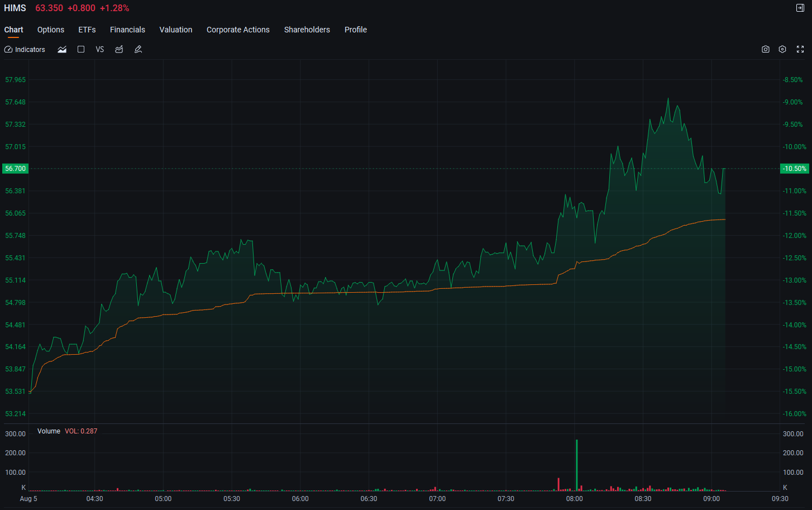Click the HIMS ticker symbol

click(x=15, y=8)
